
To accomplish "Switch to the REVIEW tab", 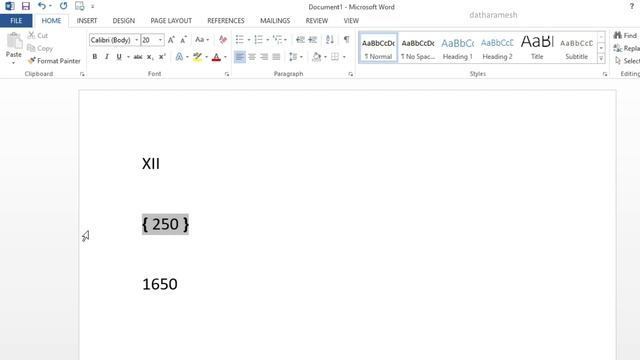I will pyautogui.click(x=317, y=21).
